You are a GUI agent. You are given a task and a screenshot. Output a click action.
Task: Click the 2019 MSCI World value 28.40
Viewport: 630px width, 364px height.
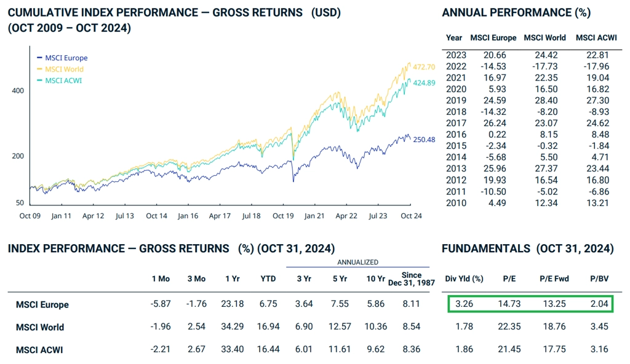(546, 100)
